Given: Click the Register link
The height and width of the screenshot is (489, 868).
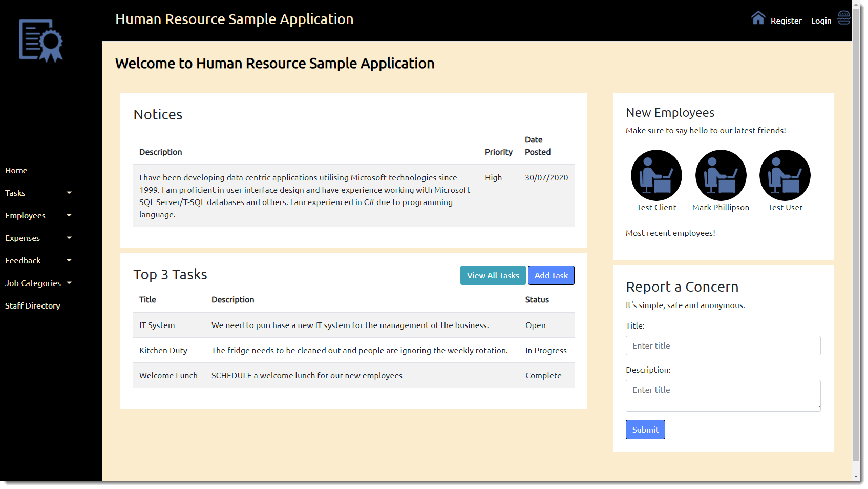Looking at the screenshot, I should (786, 21).
